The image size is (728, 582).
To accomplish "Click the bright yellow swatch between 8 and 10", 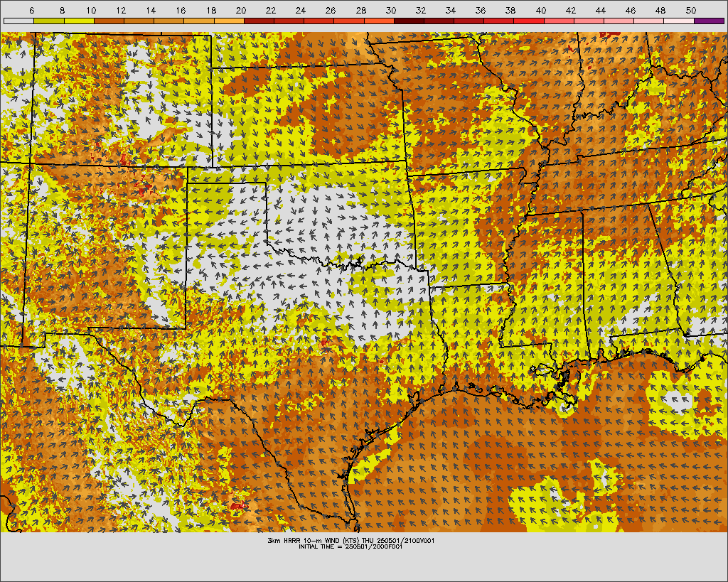I will 79,21.
